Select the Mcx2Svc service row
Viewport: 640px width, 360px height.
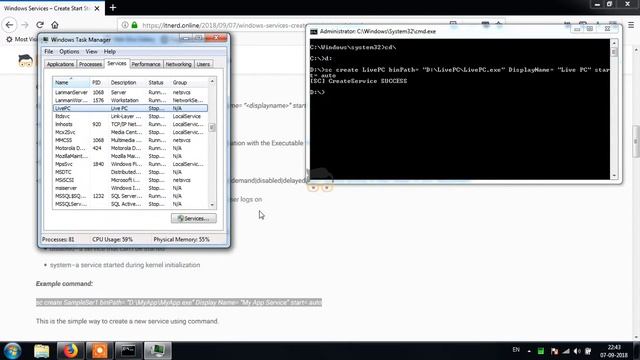(130, 132)
